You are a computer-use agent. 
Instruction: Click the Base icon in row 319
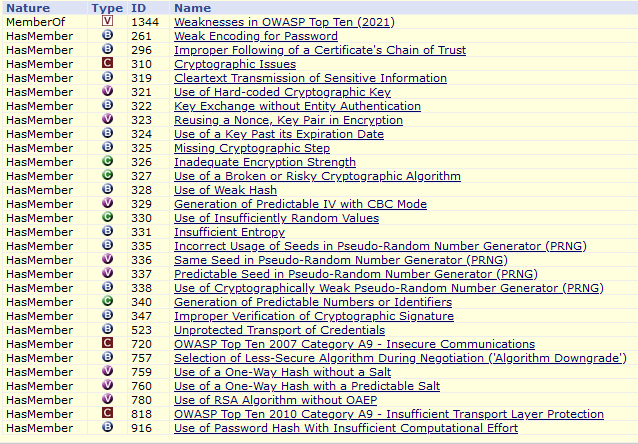107,77
